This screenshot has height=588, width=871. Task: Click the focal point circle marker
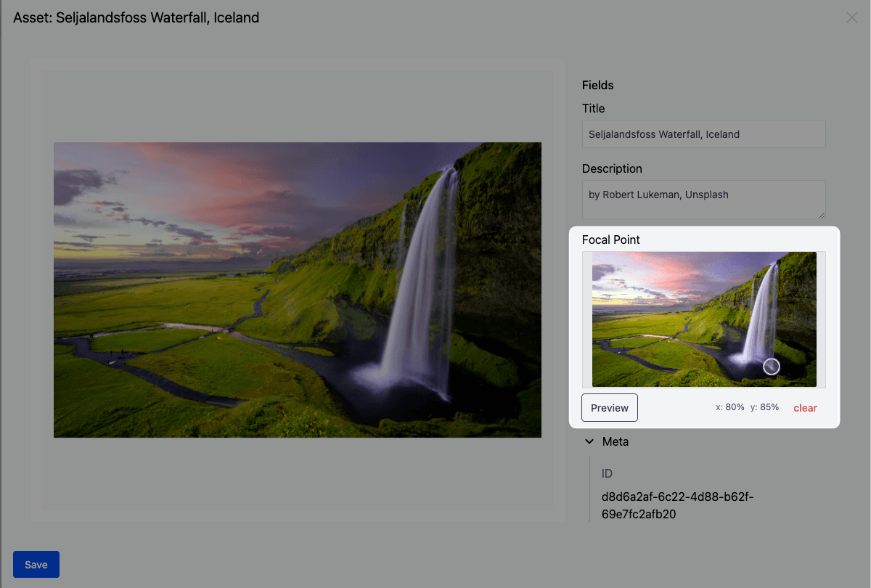click(772, 367)
